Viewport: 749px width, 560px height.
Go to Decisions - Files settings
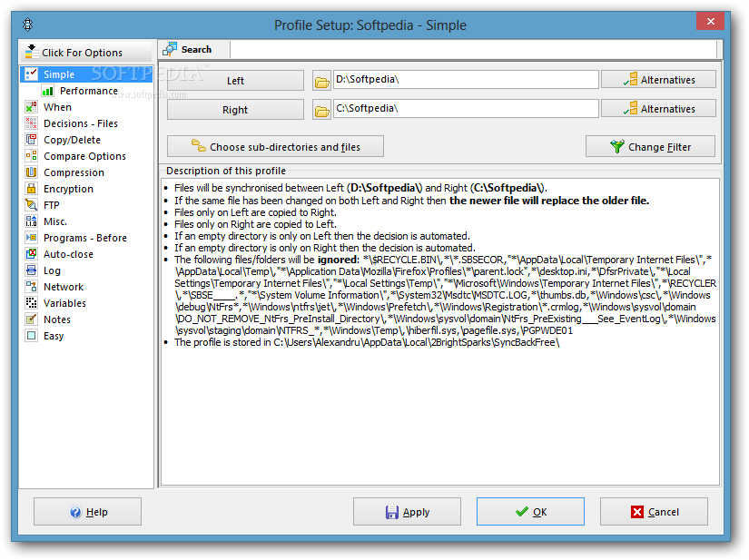80,123
